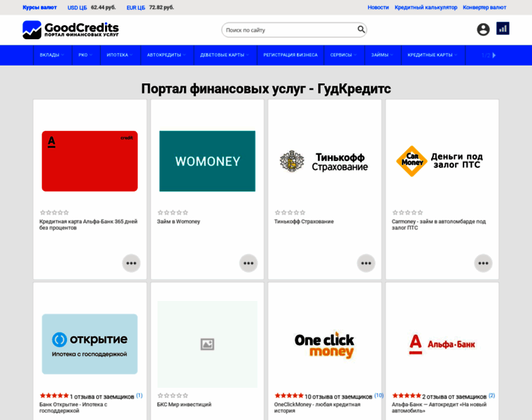
Task: Open Банк Открытие ипотека title link
Action: point(73,407)
